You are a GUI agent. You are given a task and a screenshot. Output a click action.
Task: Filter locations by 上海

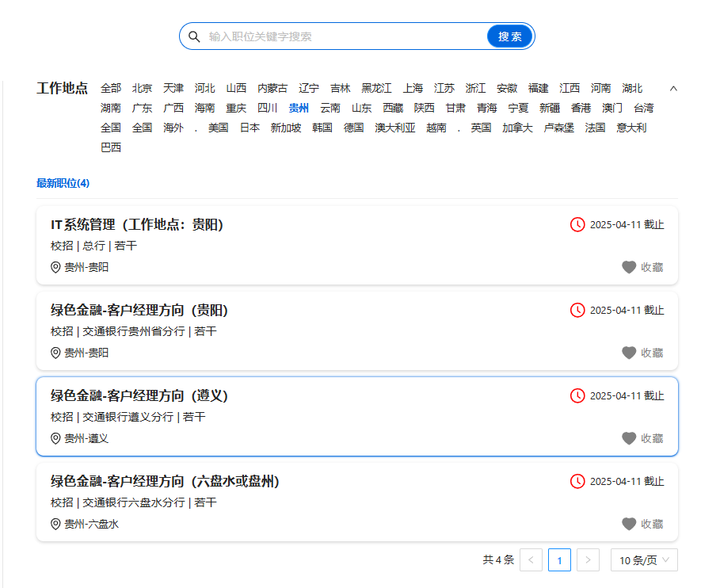coord(413,89)
